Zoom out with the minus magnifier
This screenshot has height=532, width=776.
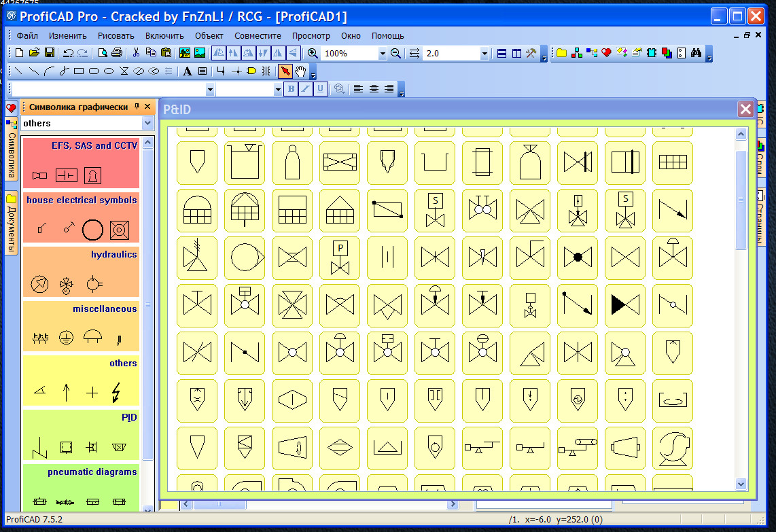(395, 53)
